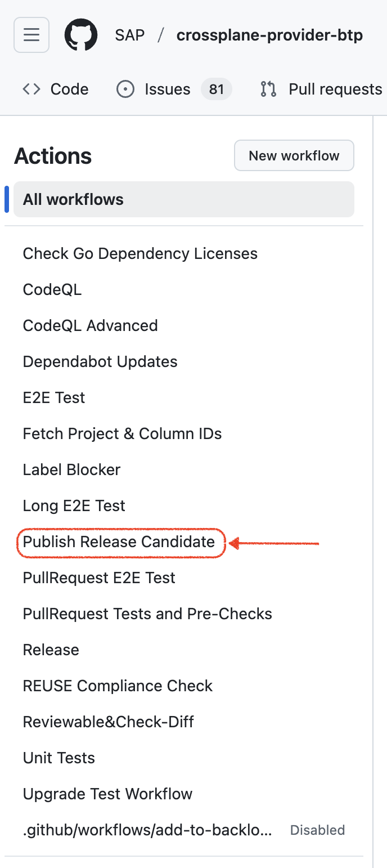Open the Issues tab
This screenshot has width=387, height=868.
point(166,89)
